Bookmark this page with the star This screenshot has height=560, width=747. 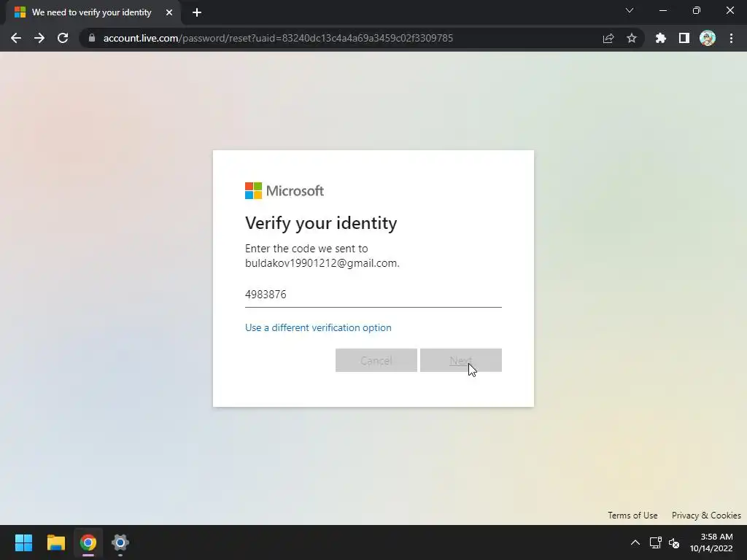pyautogui.click(x=632, y=38)
